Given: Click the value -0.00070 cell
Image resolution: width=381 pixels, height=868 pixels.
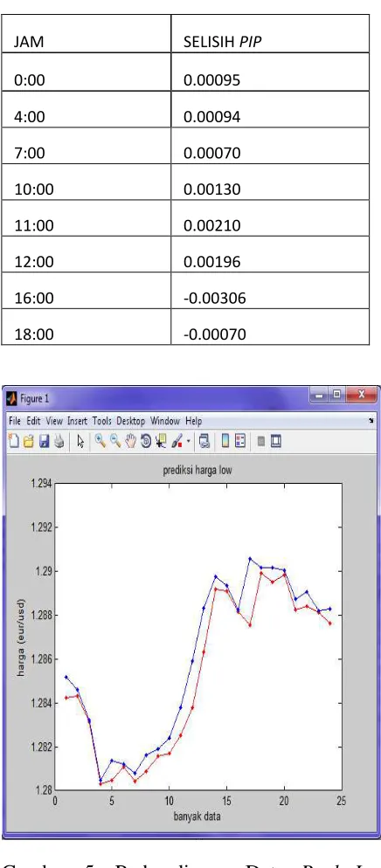Looking at the screenshot, I should pyautogui.click(x=270, y=327).
